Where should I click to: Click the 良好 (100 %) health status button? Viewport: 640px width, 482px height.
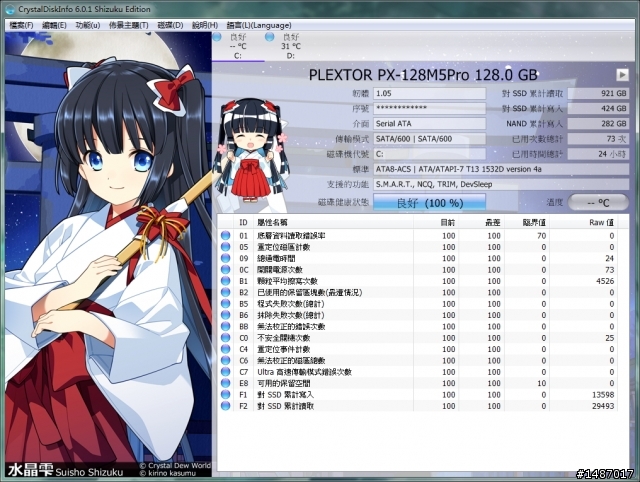point(430,202)
